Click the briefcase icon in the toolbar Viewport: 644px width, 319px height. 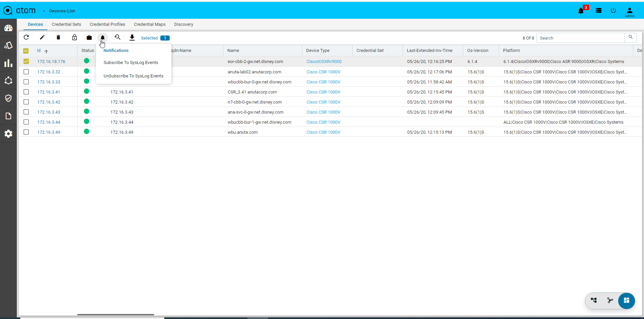(x=89, y=38)
